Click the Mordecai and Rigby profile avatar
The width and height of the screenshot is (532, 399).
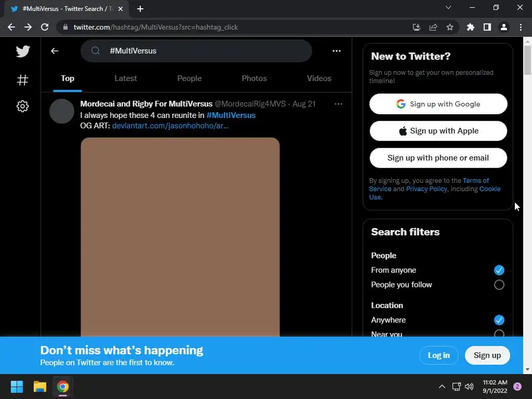(62, 111)
